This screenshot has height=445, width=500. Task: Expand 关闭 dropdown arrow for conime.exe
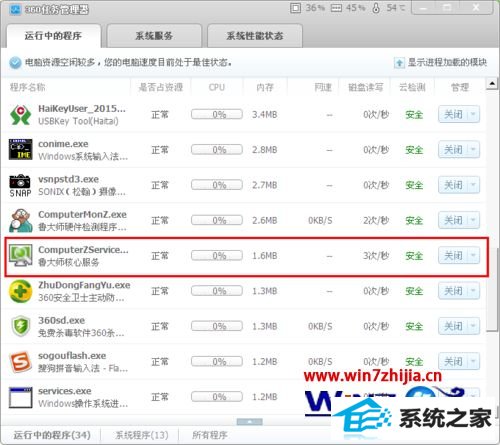[474, 150]
